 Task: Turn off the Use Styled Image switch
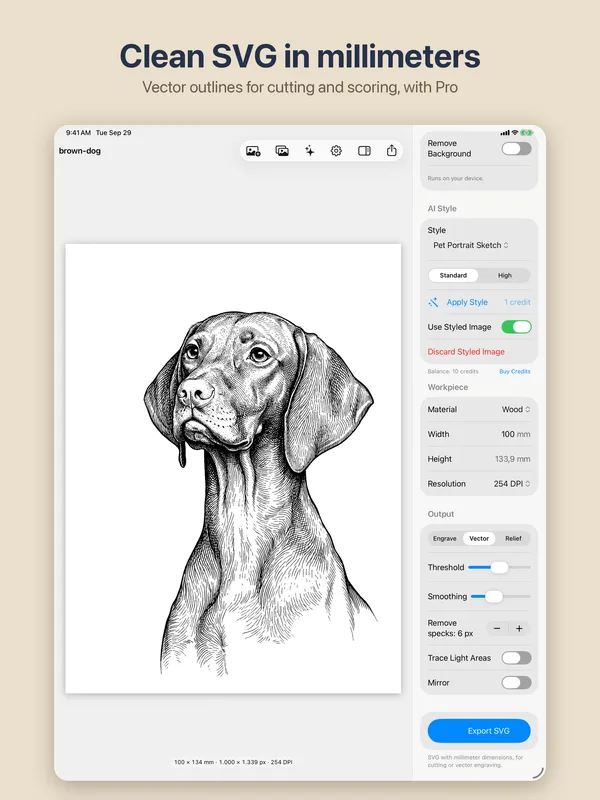516,327
